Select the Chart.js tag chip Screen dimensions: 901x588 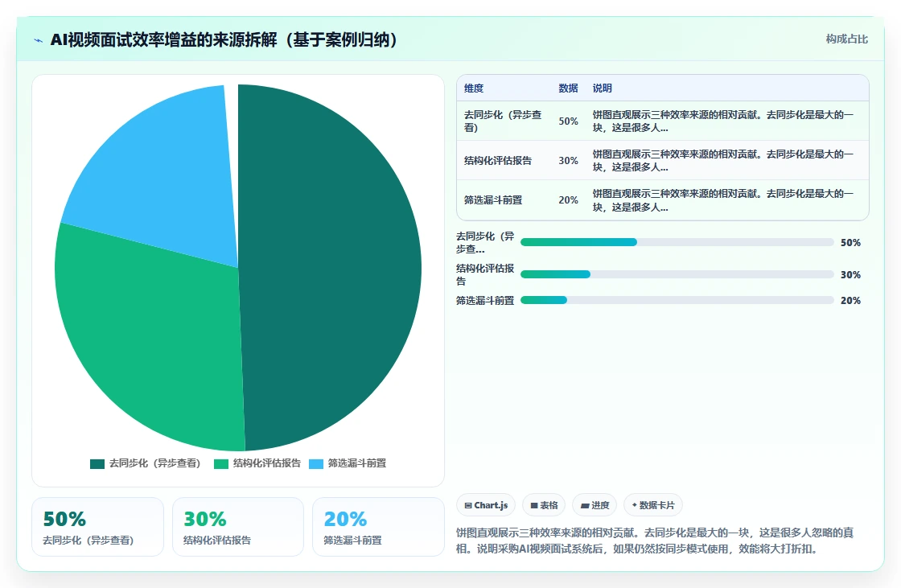coord(486,505)
